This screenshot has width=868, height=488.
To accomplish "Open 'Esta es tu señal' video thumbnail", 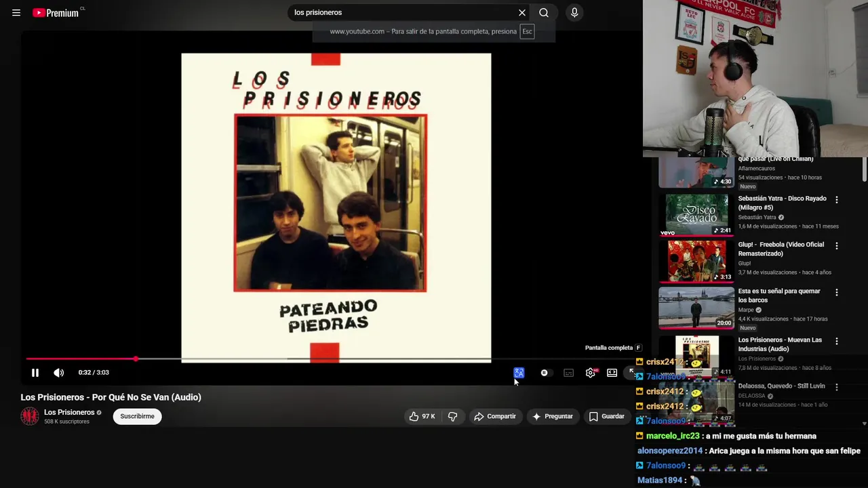I will (x=696, y=307).
